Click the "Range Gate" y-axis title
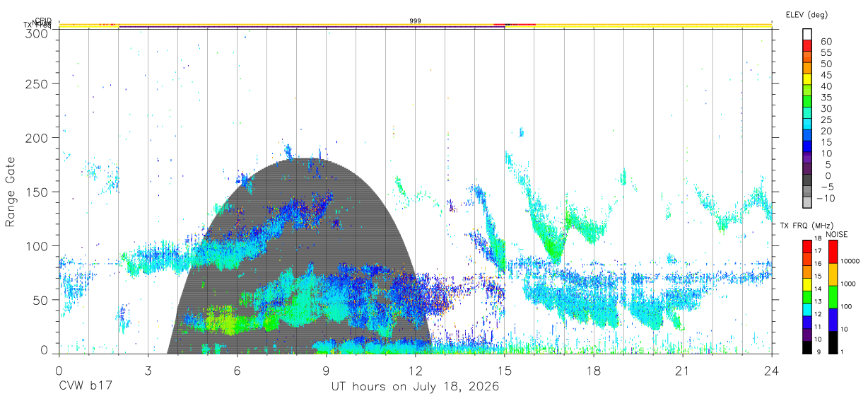 click(x=11, y=193)
